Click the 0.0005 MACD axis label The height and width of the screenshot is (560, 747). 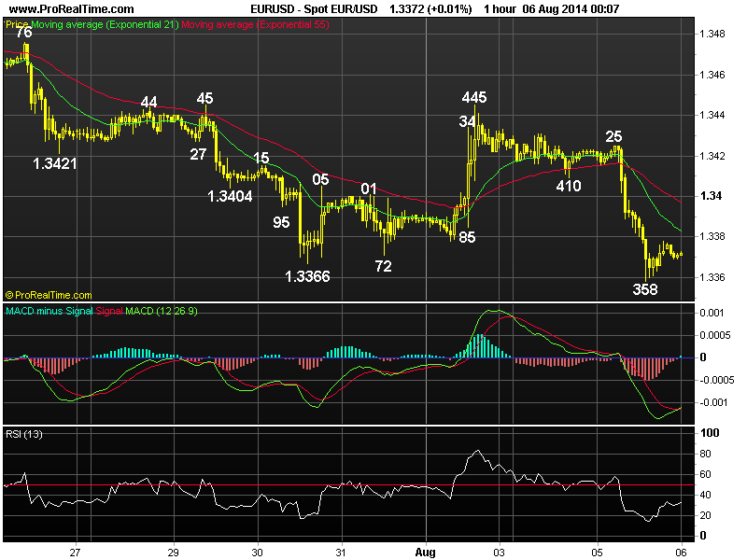click(715, 335)
